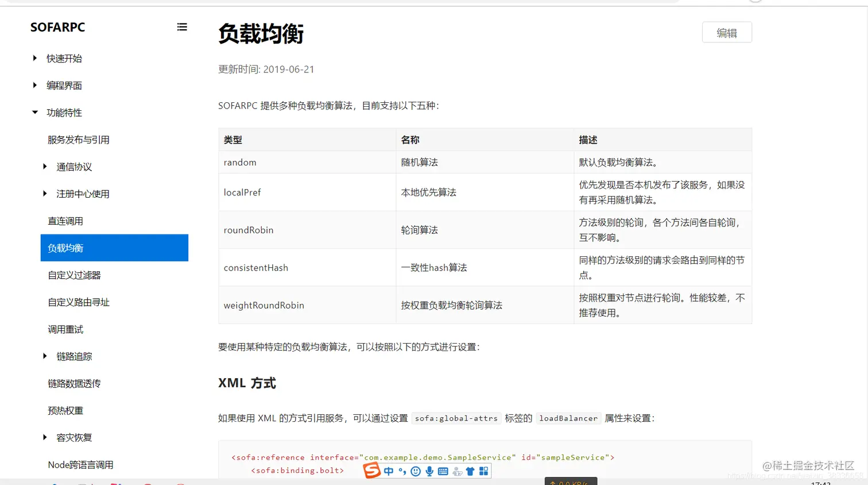
Task: Click the 编辑 button
Action: point(727,32)
